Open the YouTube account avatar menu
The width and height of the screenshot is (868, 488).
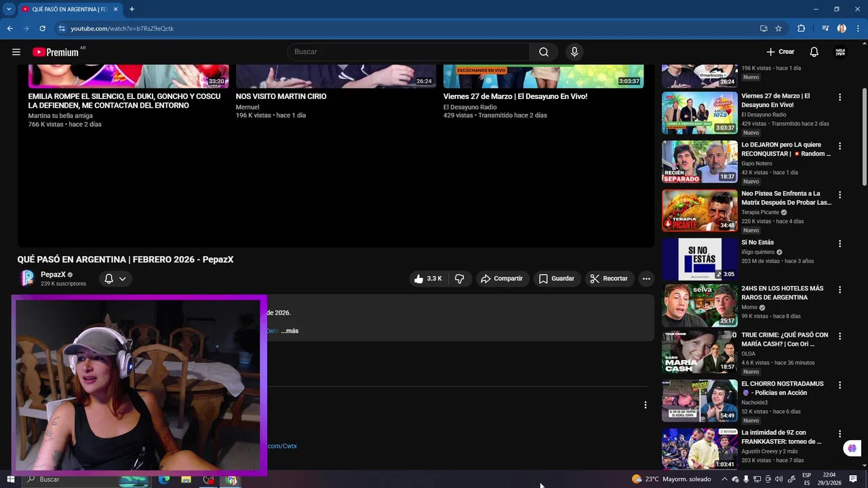(x=840, y=52)
